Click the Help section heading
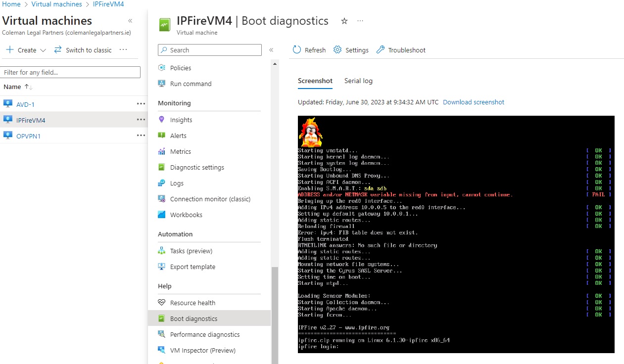The width and height of the screenshot is (624, 364). [x=165, y=286]
